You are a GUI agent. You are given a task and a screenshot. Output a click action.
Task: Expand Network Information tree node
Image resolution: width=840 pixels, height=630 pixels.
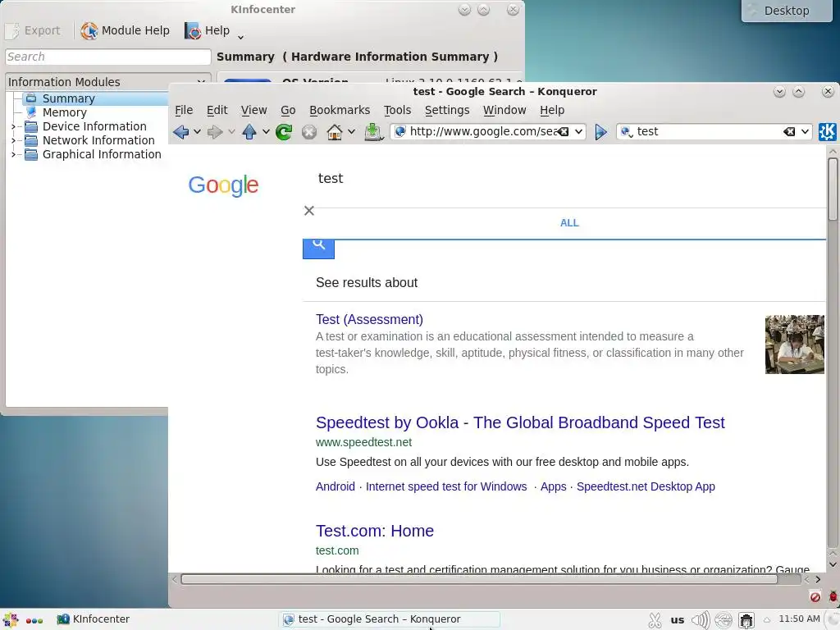pos(13,141)
